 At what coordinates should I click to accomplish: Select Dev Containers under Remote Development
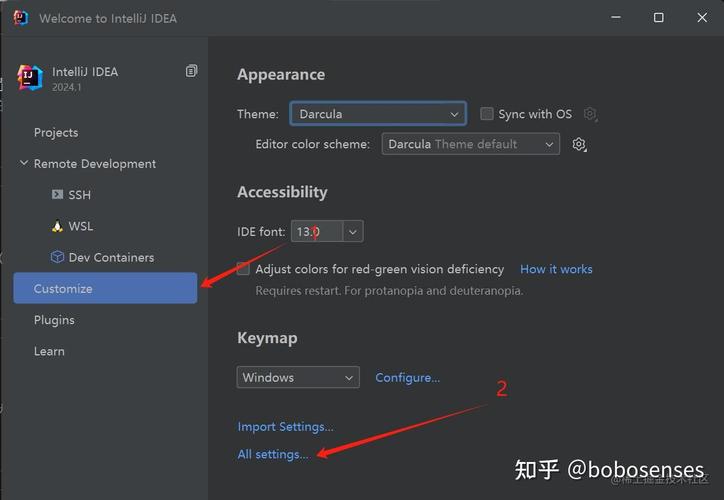111,257
